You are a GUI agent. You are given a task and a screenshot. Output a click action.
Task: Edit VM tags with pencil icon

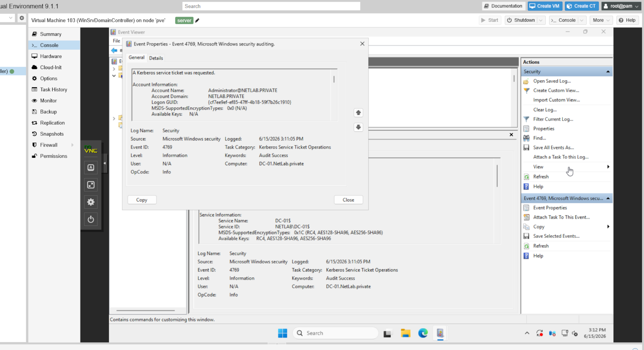[x=197, y=20]
